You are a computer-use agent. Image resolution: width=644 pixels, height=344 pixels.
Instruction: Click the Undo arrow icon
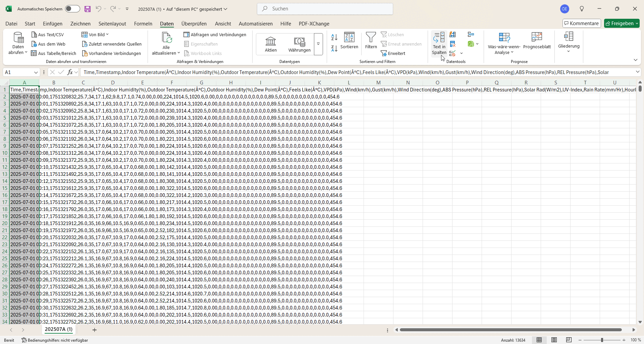(x=98, y=9)
